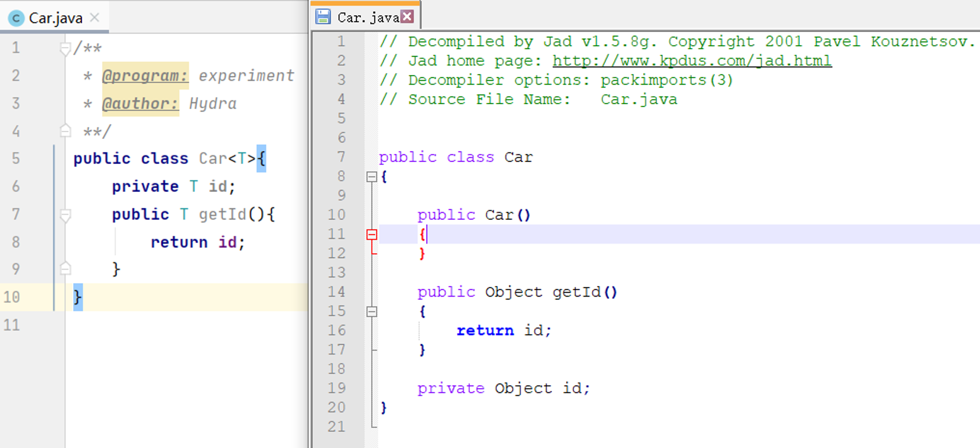Screen dimensions: 980x448
Task: Click the 'Source File Name: Car.java' comment
Action: (x=528, y=99)
